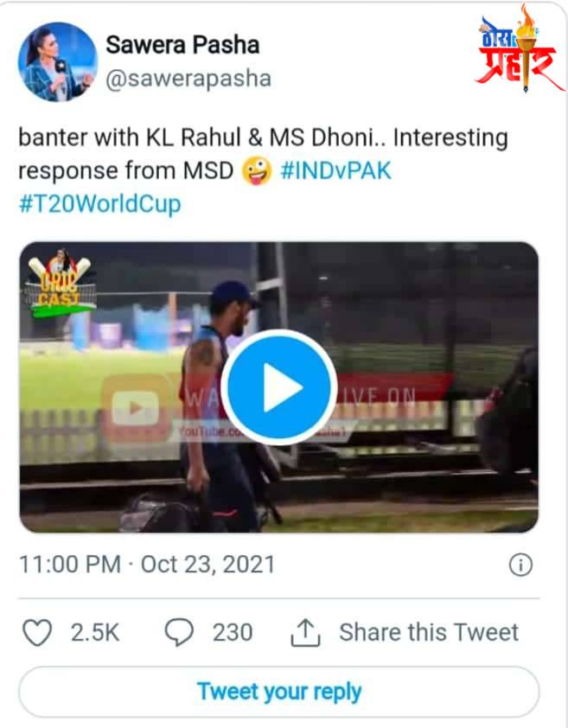Image resolution: width=568 pixels, height=728 pixels.
Task: Play the video with the blue play button
Action: tap(278, 386)
